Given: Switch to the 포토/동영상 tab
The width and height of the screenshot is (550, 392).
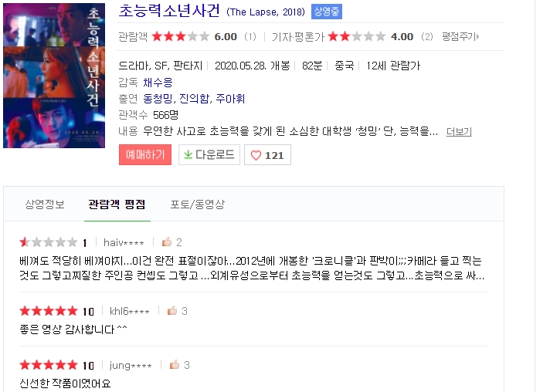Looking at the screenshot, I should [x=198, y=204].
